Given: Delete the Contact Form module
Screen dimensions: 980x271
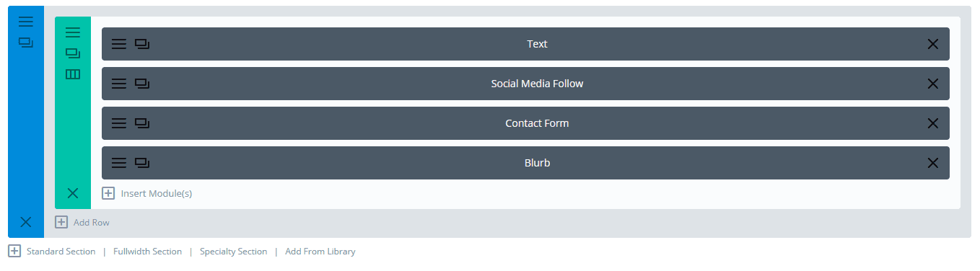Looking at the screenshot, I should [x=932, y=123].
